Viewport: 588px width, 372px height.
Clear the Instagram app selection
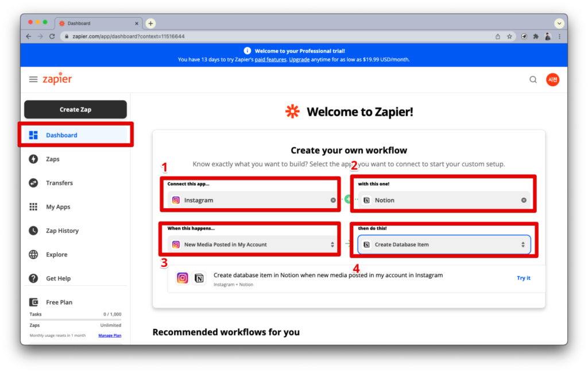[x=333, y=200]
